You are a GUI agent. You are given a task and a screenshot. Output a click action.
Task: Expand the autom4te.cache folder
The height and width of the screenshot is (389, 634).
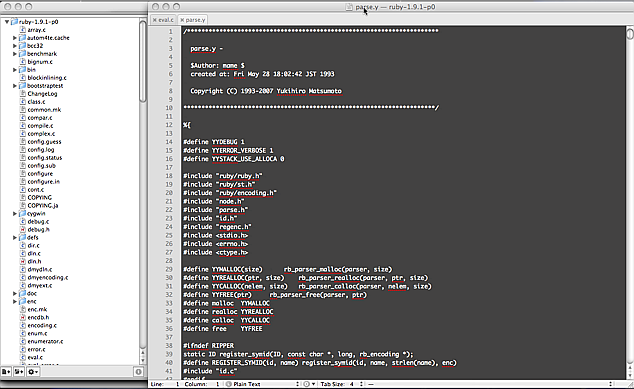(15, 38)
